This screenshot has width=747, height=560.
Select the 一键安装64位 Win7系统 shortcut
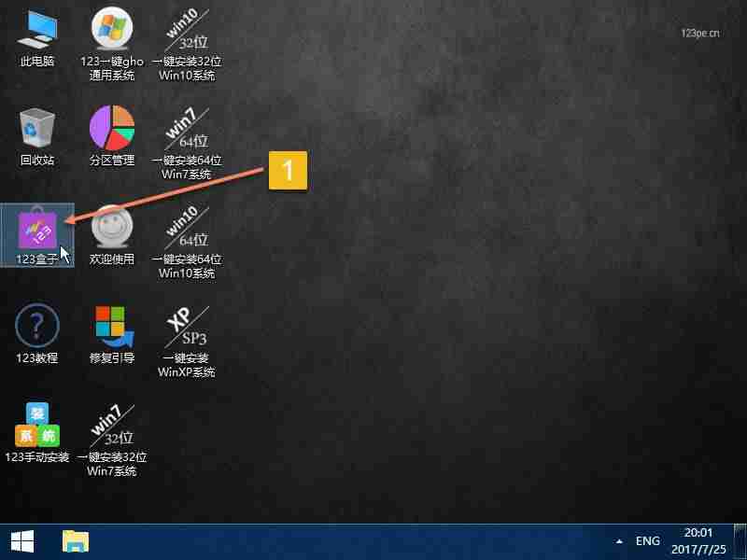[x=187, y=143]
